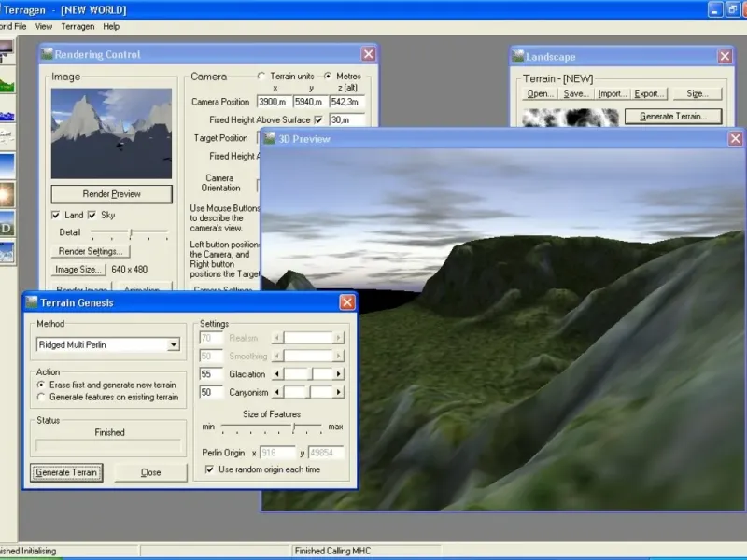Select Generate features on existing terrain
The height and width of the screenshot is (560, 747).
click(x=41, y=397)
